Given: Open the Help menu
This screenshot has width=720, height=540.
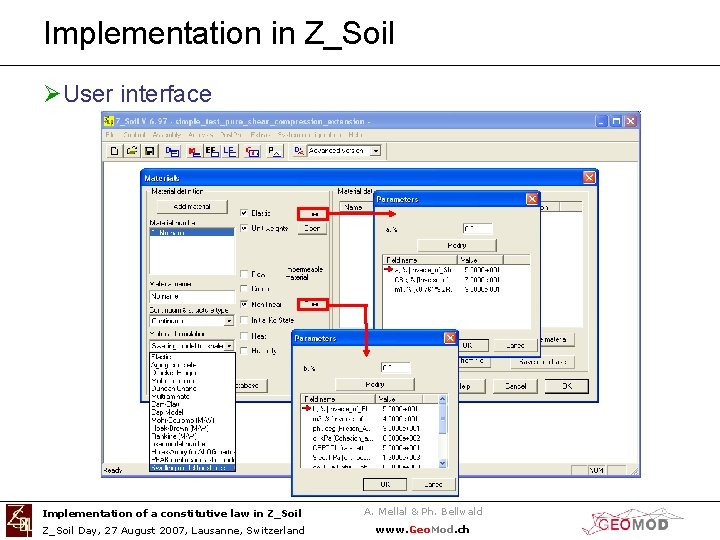Looking at the screenshot, I should 355,135.
